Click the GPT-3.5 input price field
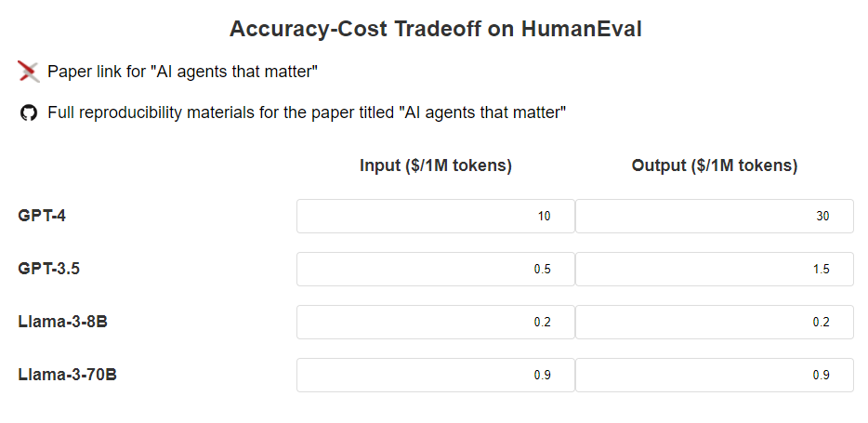The height and width of the screenshot is (423, 868). (x=436, y=270)
